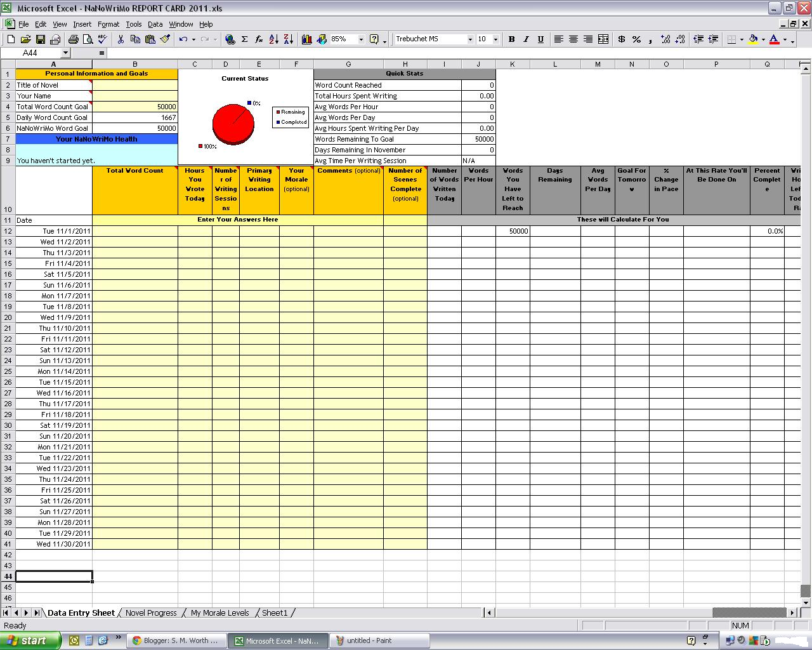Apply Currency style formatting

tap(621, 39)
